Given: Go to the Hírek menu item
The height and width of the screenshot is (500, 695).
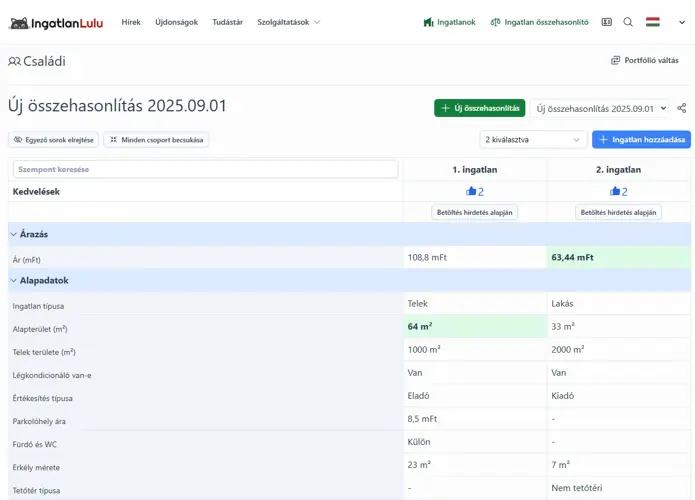Looking at the screenshot, I should point(131,22).
